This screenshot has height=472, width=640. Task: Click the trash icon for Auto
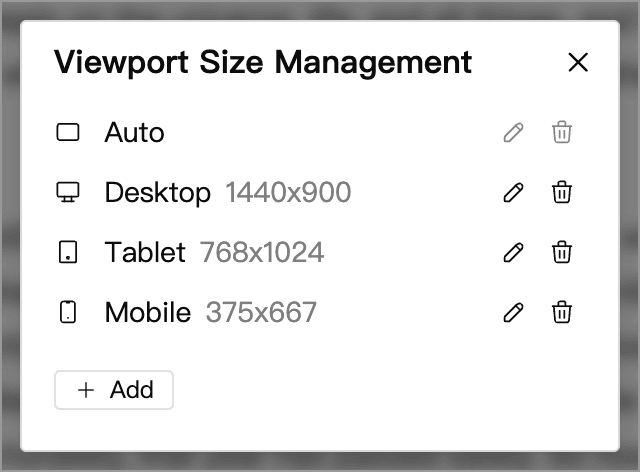click(x=562, y=132)
